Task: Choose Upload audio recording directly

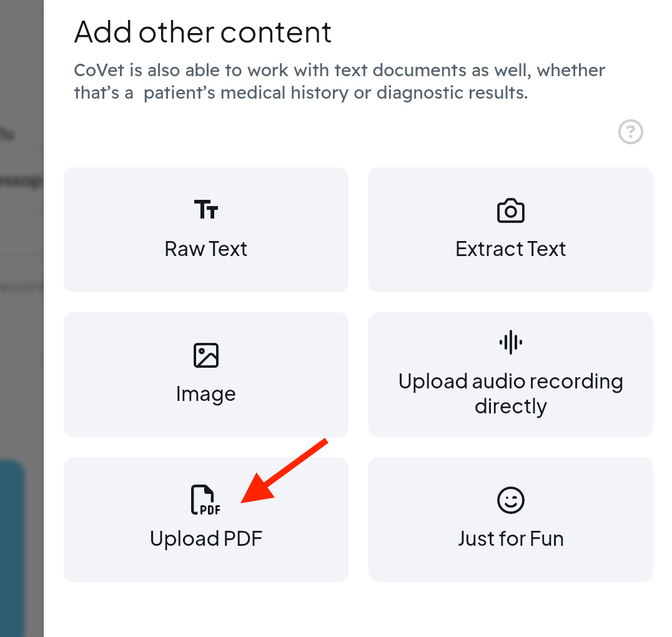Action: pyautogui.click(x=511, y=375)
